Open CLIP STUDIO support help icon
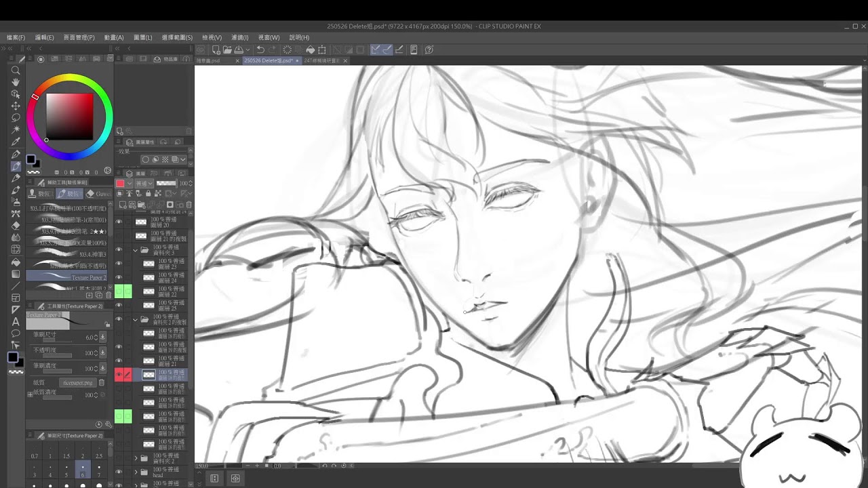 [429, 49]
